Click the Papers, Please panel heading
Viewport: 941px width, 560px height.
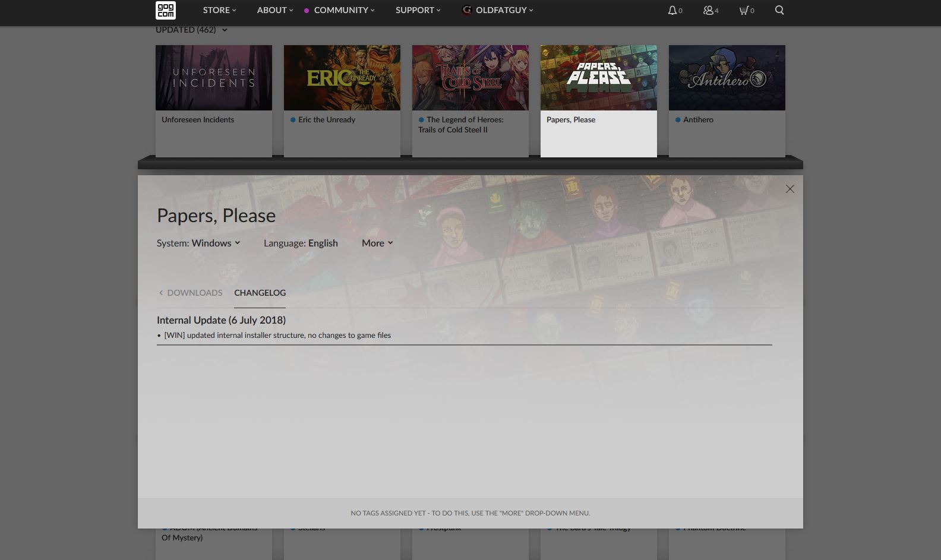click(x=216, y=216)
